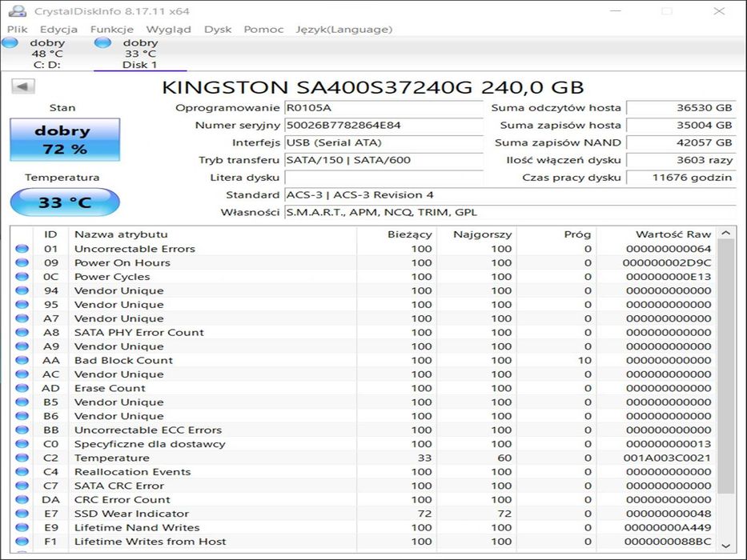
Task: Click the Własności features field
Action: (511, 212)
